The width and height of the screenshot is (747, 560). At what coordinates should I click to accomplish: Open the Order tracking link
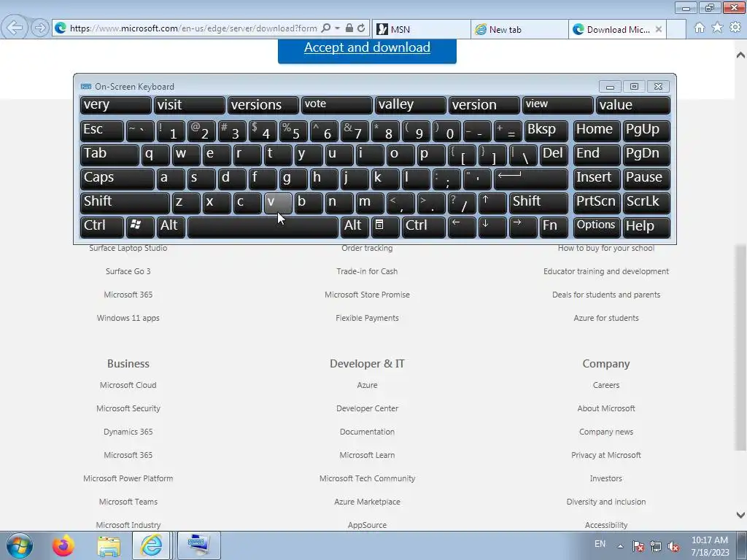(x=368, y=248)
